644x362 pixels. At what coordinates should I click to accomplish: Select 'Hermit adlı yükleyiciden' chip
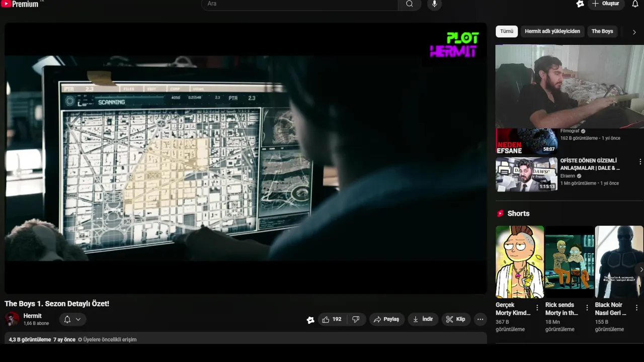point(552,31)
